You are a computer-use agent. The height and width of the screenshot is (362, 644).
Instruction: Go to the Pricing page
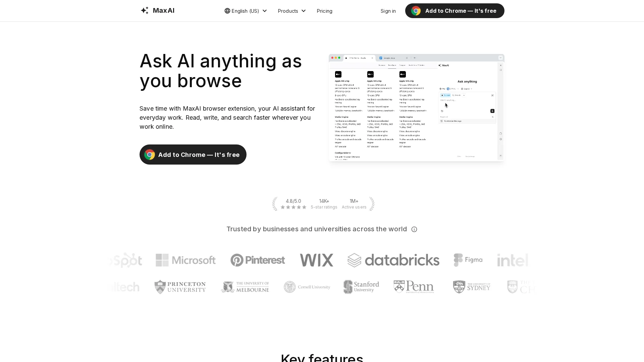pos(324,11)
